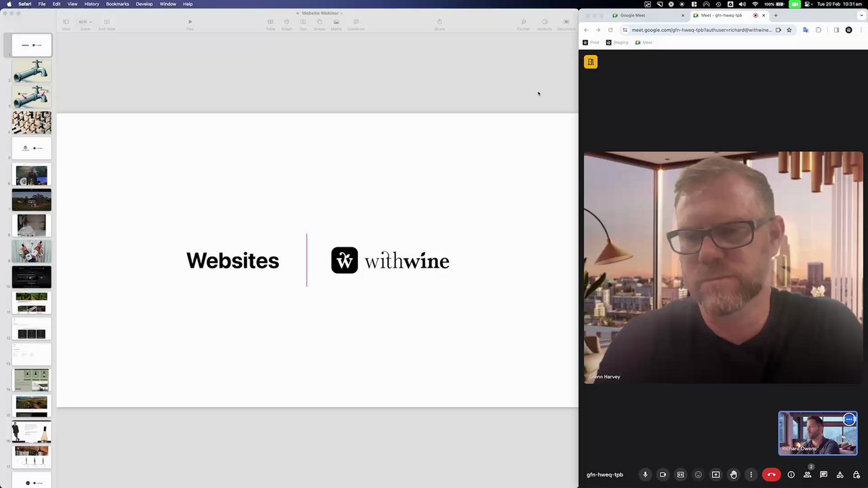Toggle raise hand in Meet
This screenshot has width=868, height=488.
[x=733, y=474]
